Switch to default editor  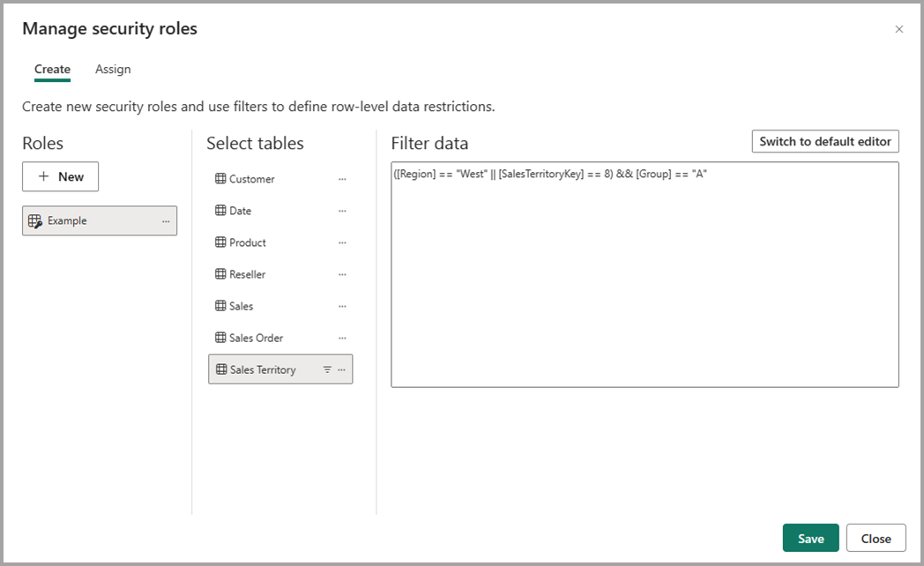[x=825, y=141]
